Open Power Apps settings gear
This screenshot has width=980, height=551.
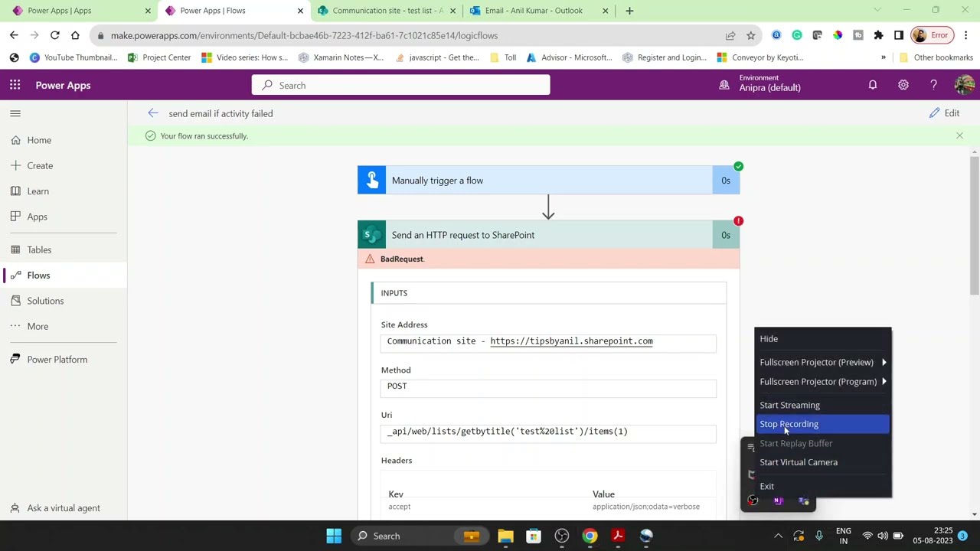click(x=903, y=85)
